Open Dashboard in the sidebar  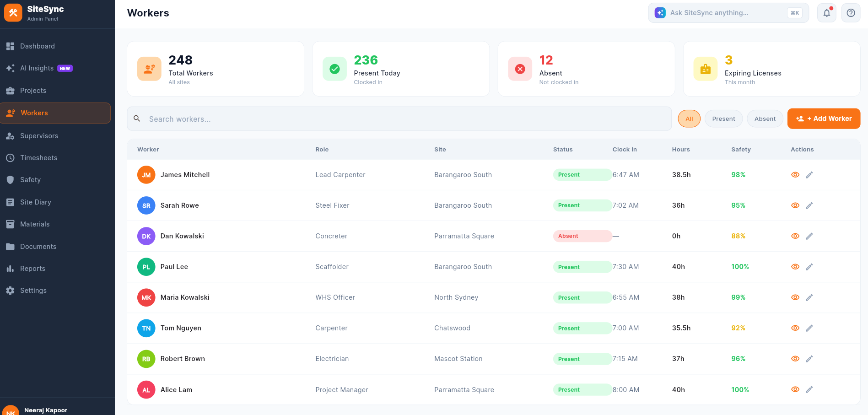click(x=55, y=46)
